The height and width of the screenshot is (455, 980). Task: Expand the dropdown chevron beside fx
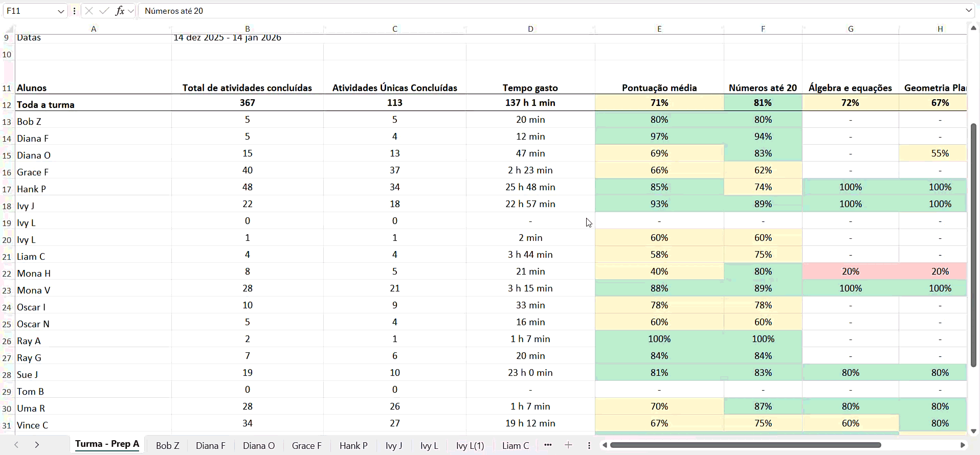131,11
